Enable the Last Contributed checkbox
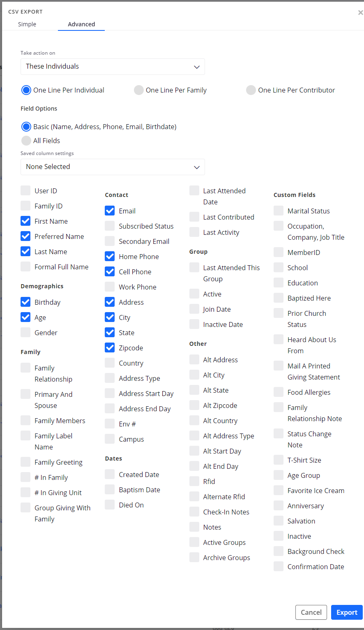The width and height of the screenshot is (364, 630). (194, 217)
